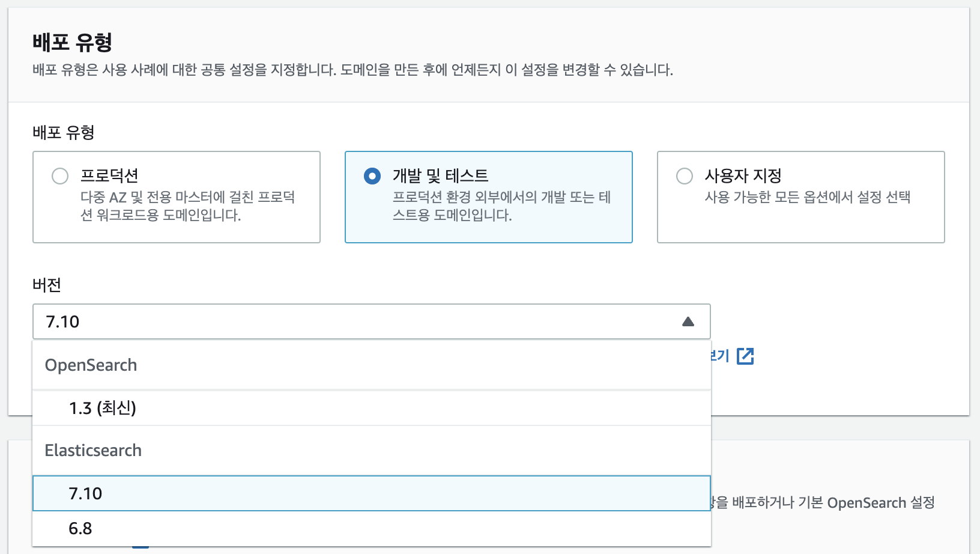Click the 개발 및 테스트 card description

tap(501, 206)
